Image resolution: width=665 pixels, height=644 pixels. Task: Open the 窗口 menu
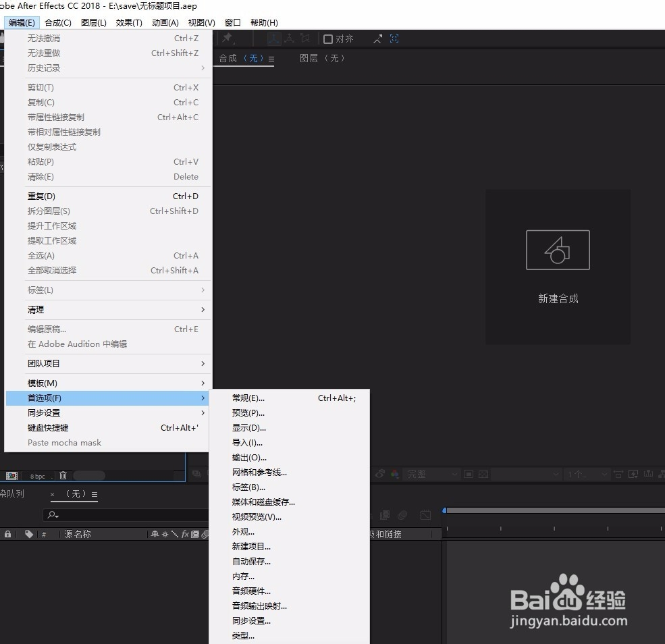(x=232, y=22)
